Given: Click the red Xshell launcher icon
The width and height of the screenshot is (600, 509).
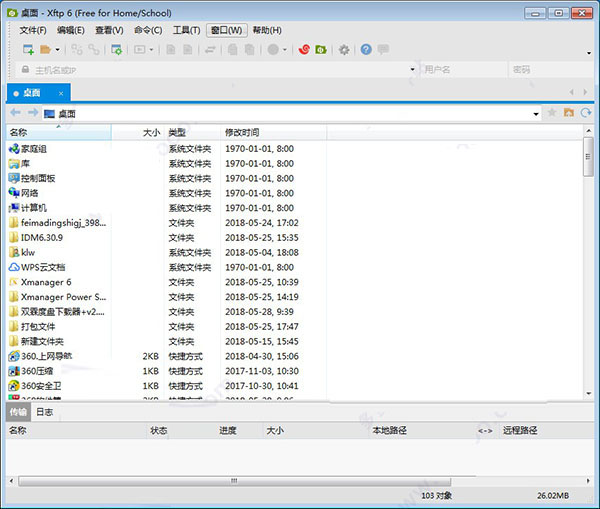Looking at the screenshot, I should (304, 49).
